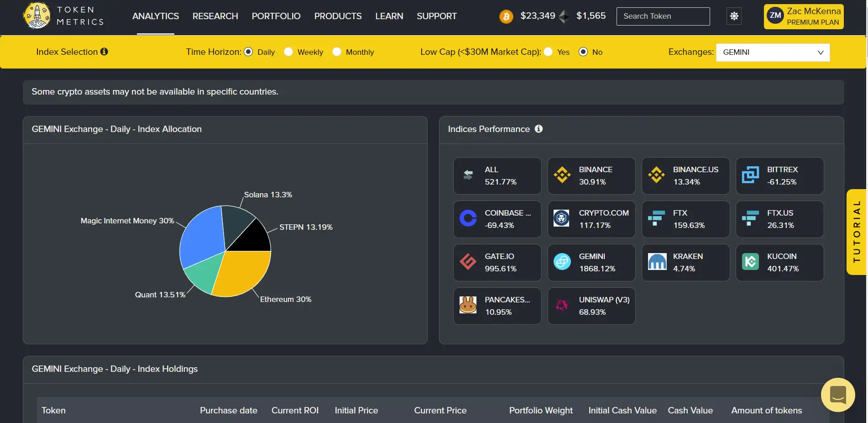Click the Search Token input field
The image size is (868, 423).
663,16
